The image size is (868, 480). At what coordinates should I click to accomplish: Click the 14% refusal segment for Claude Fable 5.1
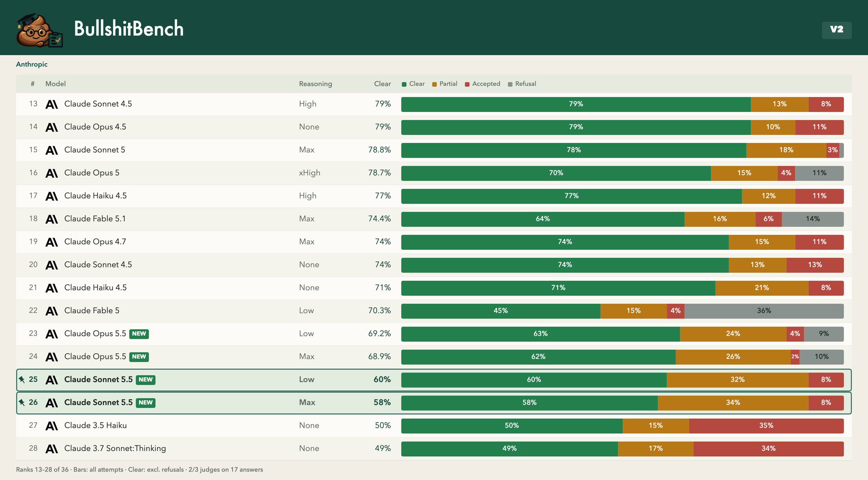pos(813,219)
